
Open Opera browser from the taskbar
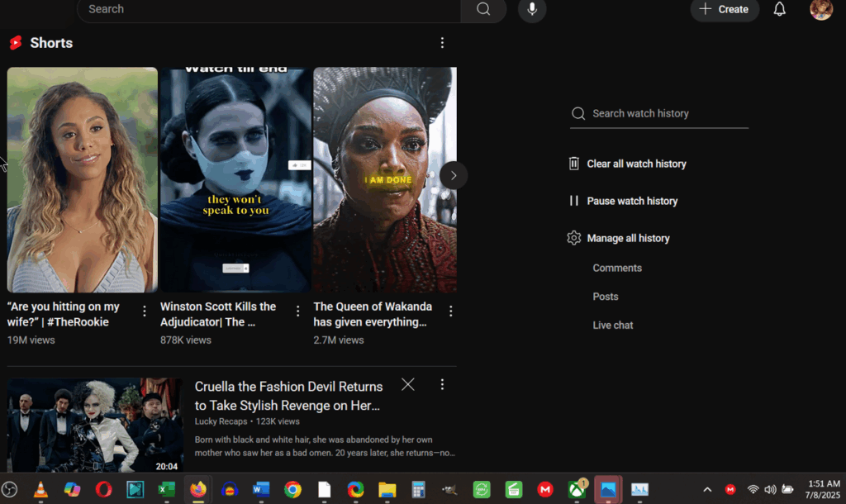click(x=103, y=489)
